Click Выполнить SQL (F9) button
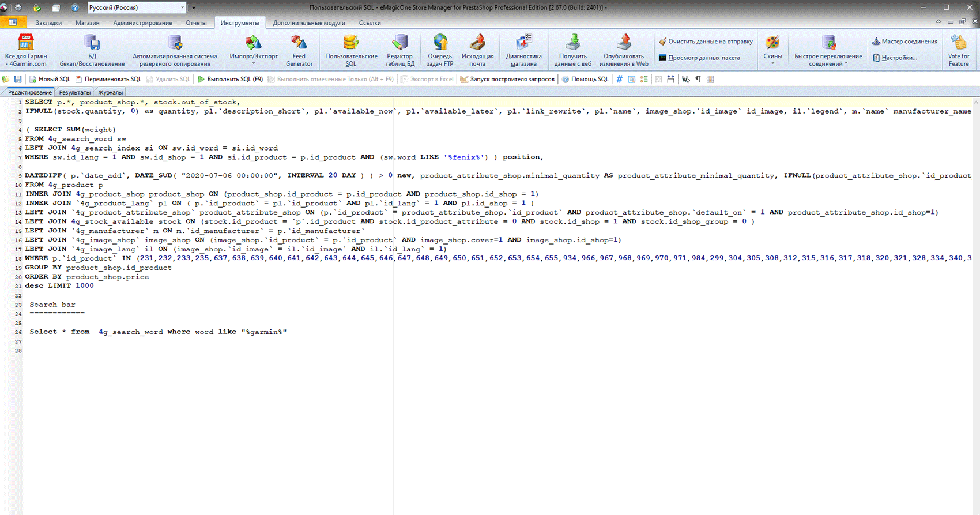The image size is (980, 515). tap(230, 79)
